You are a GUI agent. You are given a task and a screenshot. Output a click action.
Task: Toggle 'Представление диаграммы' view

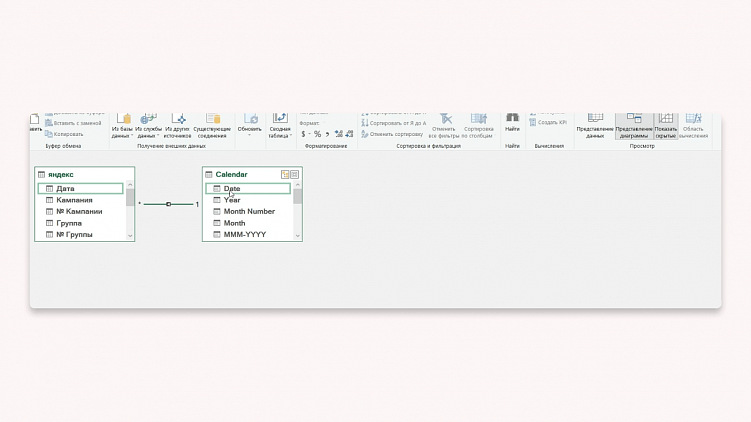(633, 124)
